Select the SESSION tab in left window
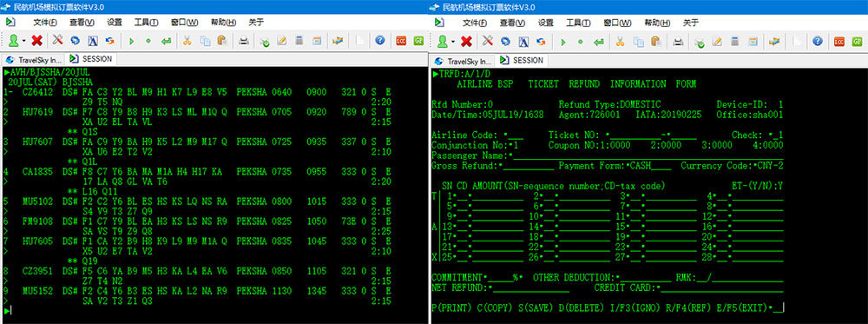Viewport: 868px width, 324px height. tap(91, 59)
